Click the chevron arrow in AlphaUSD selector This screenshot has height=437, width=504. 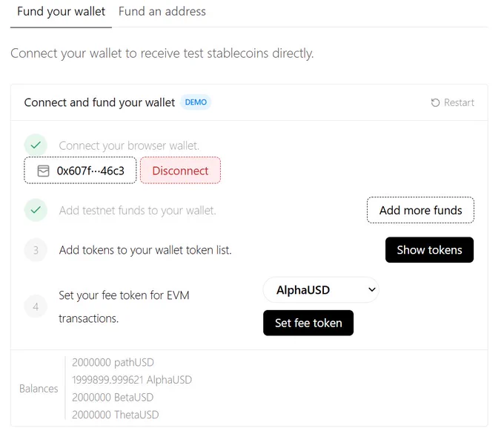pos(371,289)
